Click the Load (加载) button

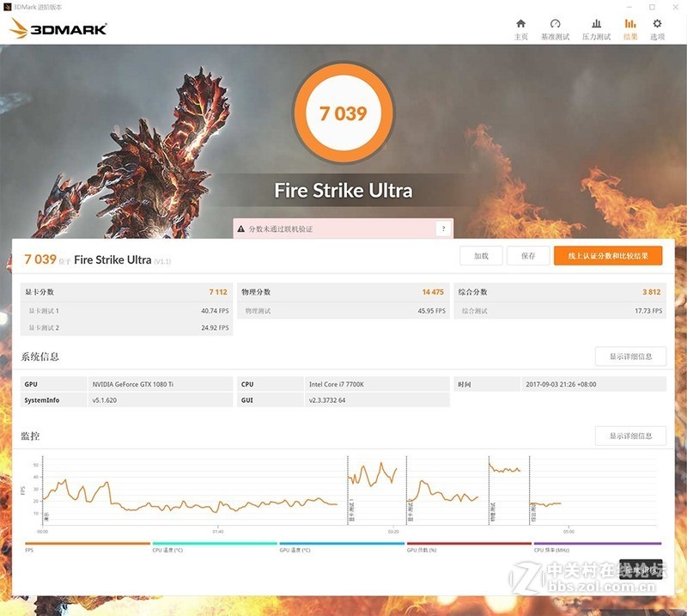pyautogui.click(x=481, y=256)
